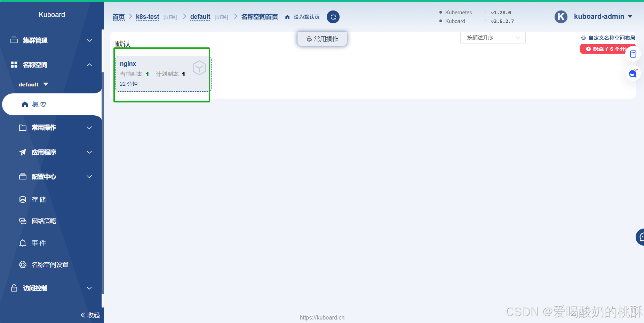Click the 常用操作 folder icon in sidebar

click(x=23, y=128)
